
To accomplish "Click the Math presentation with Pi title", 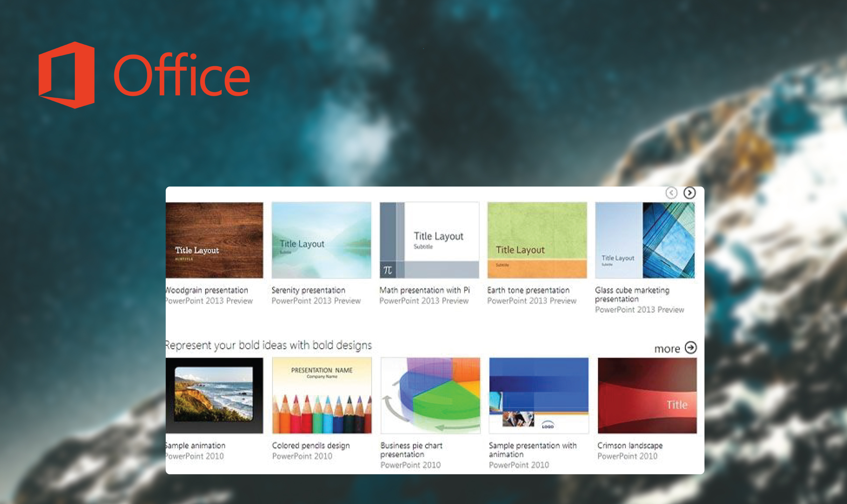I will coord(425,290).
